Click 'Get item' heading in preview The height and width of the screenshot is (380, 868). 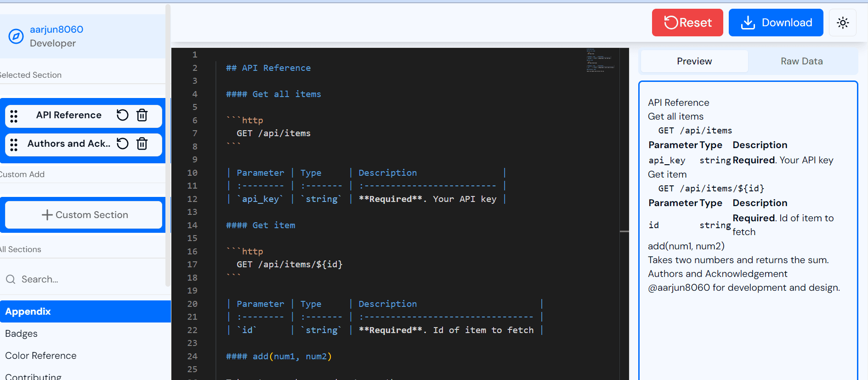coord(667,174)
